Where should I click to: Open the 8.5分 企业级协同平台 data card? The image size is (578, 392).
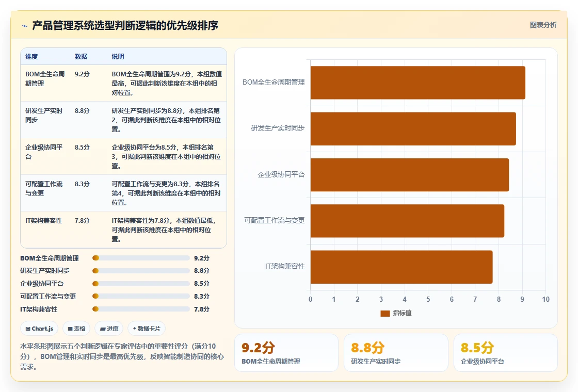[x=505, y=353]
